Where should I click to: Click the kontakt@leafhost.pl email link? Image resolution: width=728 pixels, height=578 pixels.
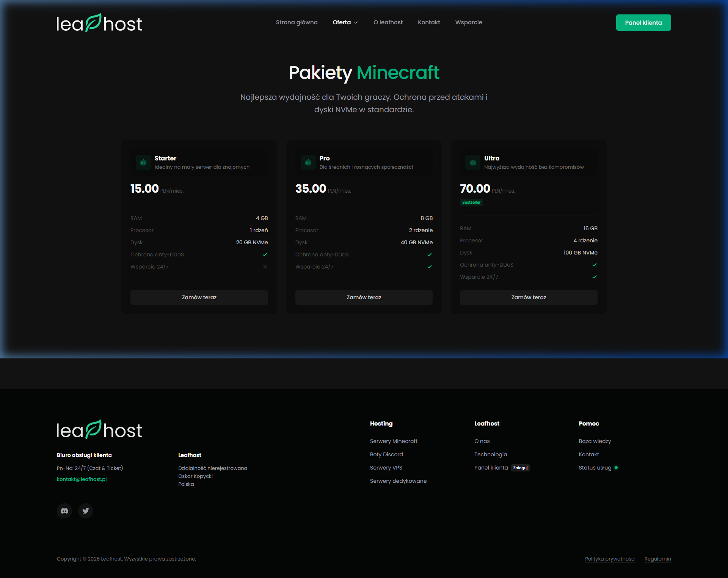82,479
